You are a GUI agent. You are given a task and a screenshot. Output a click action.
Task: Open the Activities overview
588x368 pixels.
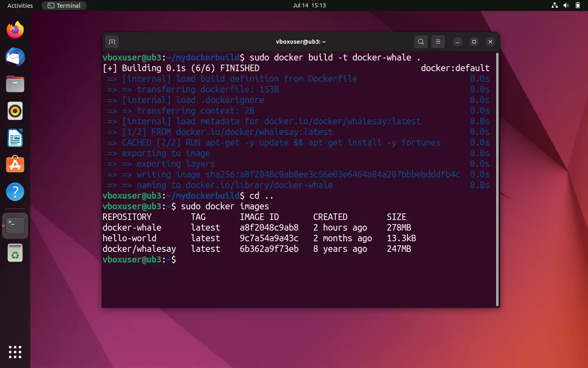tap(20, 5)
